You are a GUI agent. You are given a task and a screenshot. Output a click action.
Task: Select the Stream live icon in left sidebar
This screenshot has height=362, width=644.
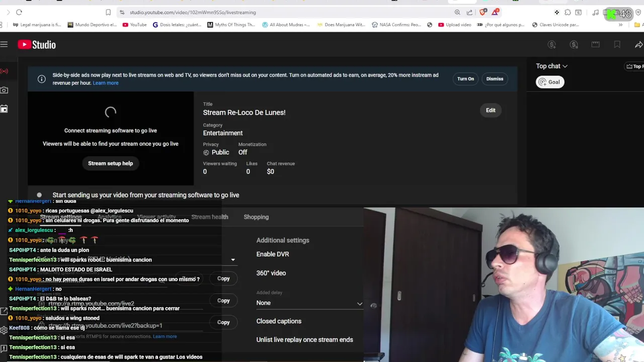pos(4,71)
